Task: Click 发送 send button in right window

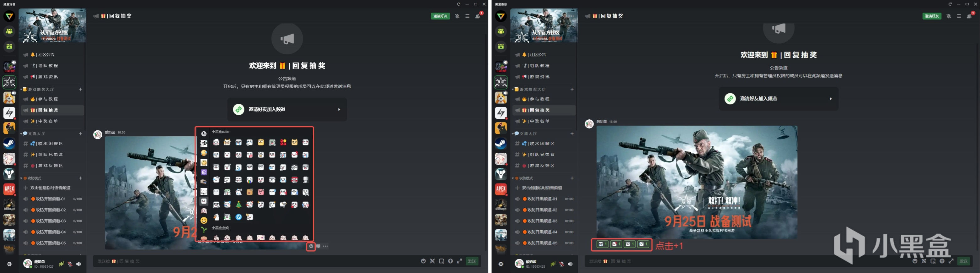Action: 963,261
